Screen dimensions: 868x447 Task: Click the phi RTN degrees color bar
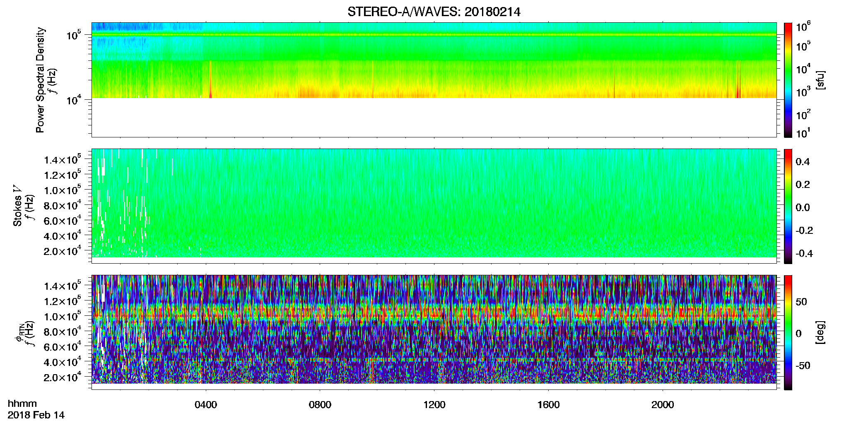[788, 332]
